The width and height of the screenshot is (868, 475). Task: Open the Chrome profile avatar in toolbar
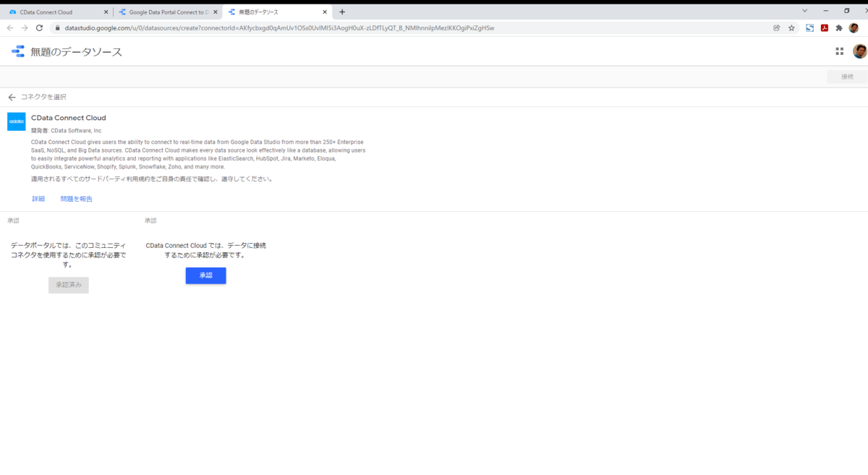(854, 28)
